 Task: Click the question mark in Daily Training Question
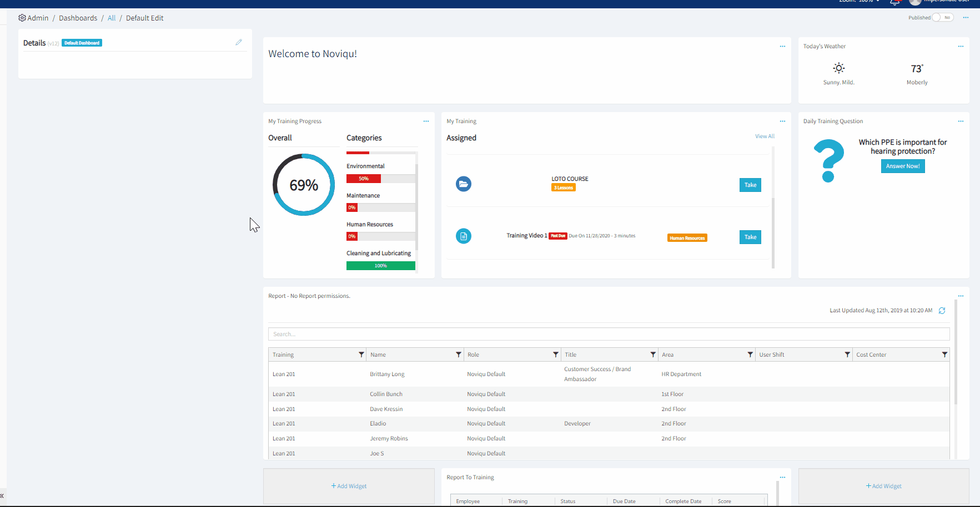[828, 160]
